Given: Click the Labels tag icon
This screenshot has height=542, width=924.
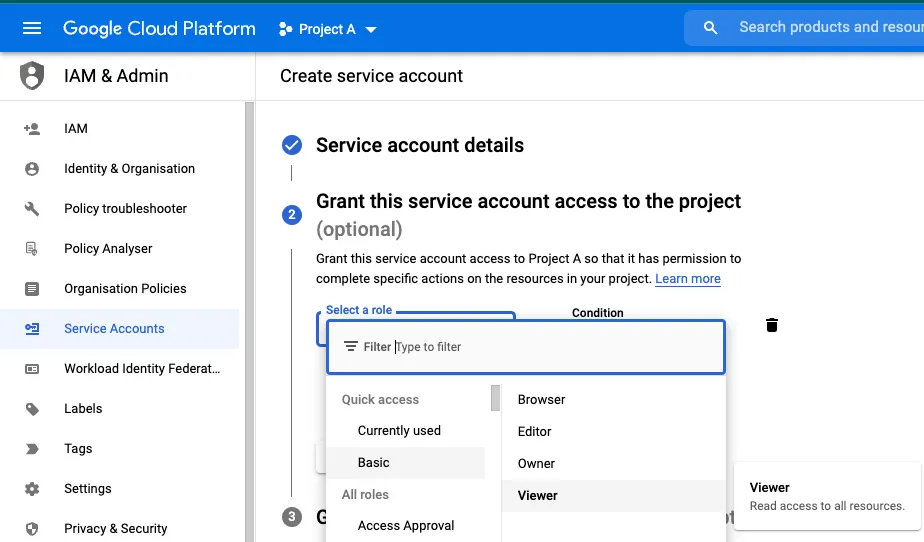Looking at the screenshot, I should tap(32, 409).
